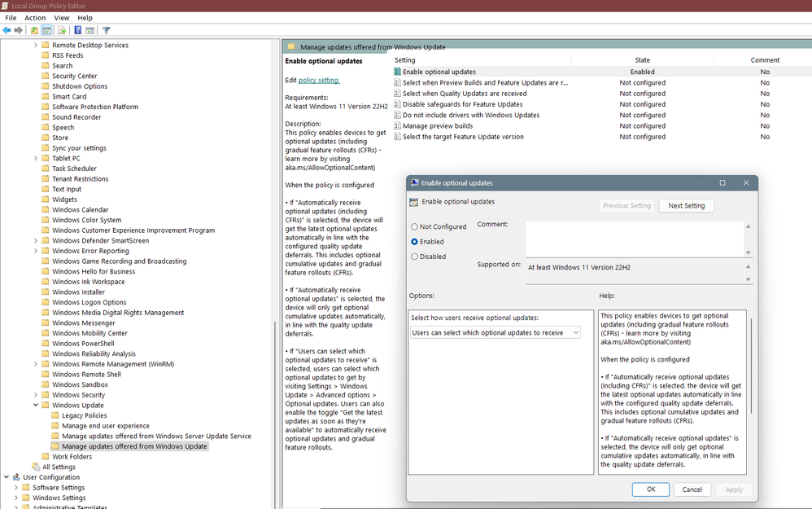Toggle Show/Hide Action Pane toolbar icon
This screenshot has width=812, height=509.
[90, 31]
